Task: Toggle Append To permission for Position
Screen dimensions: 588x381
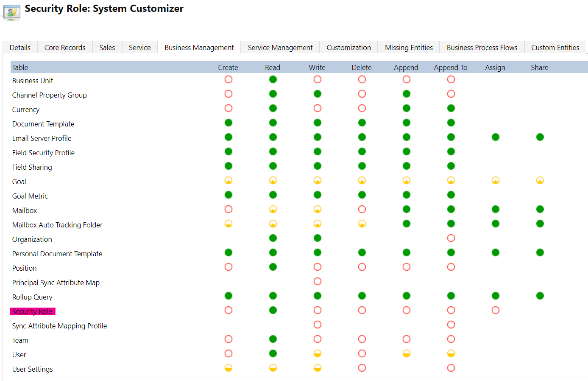Action: click(451, 267)
